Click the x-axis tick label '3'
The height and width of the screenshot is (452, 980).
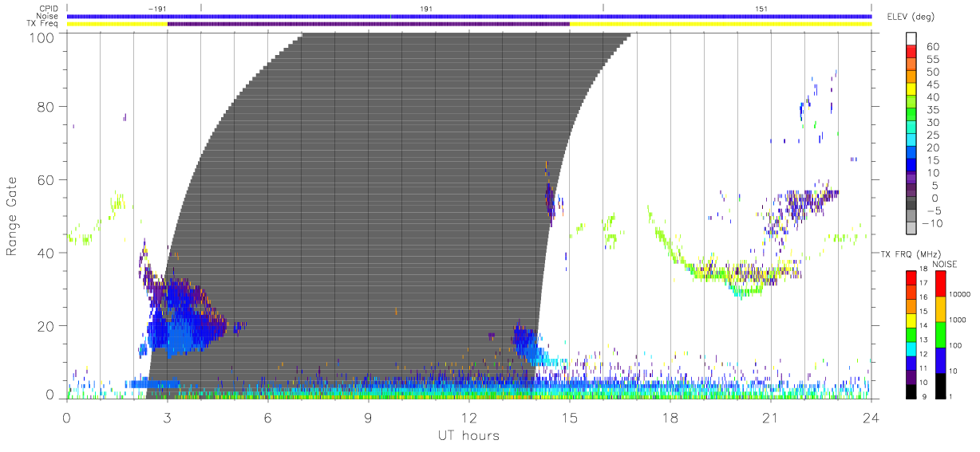click(x=167, y=418)
